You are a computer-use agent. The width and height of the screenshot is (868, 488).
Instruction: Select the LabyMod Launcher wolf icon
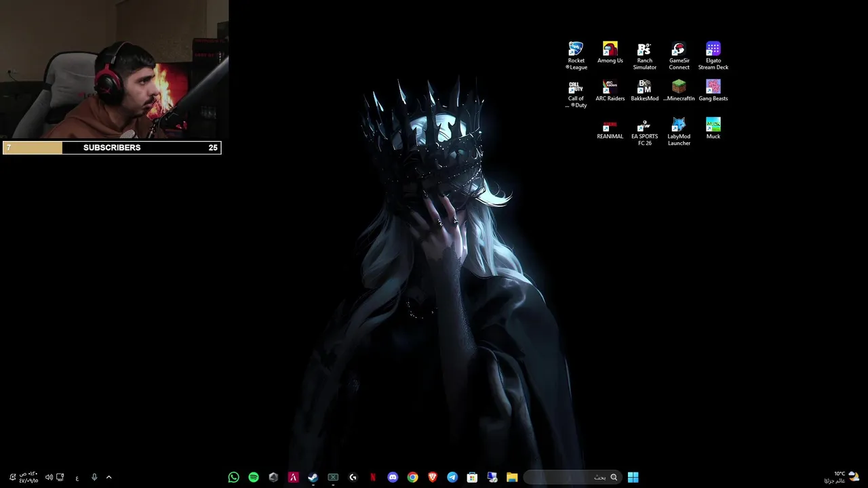pyautogui.click(x=679, y=132)
